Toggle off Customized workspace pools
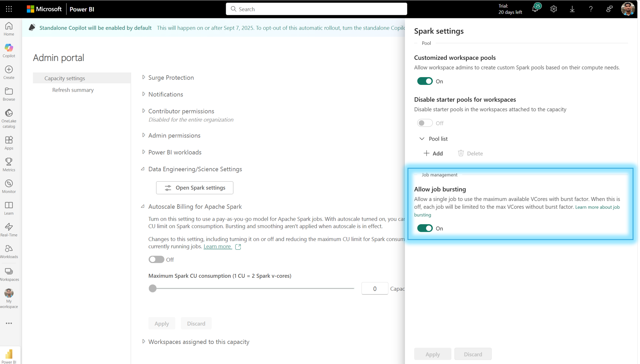This screenshot has width=640, height=364. tap(425, 81)
